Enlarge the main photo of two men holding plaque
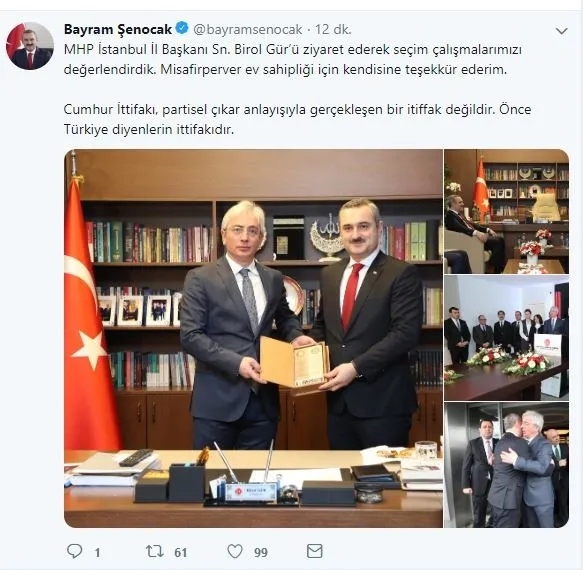Screen dimensions: 583x570 (253, 338)
